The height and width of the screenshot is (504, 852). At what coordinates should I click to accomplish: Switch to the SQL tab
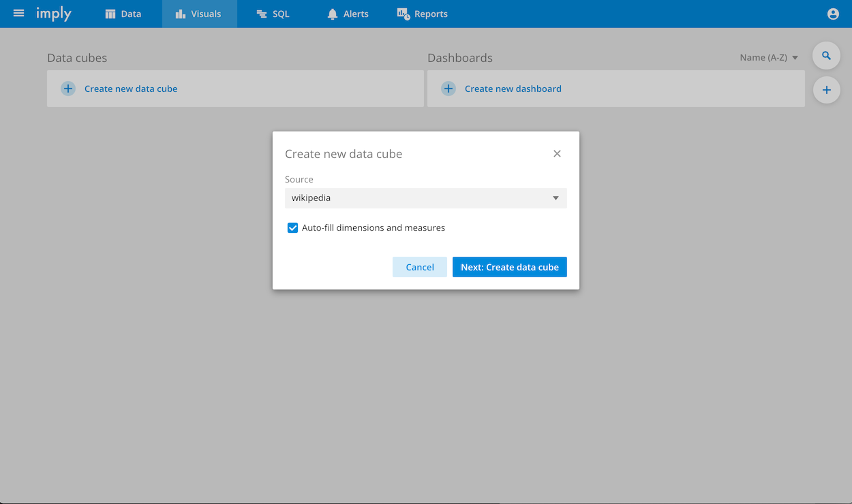pos(273,14)
